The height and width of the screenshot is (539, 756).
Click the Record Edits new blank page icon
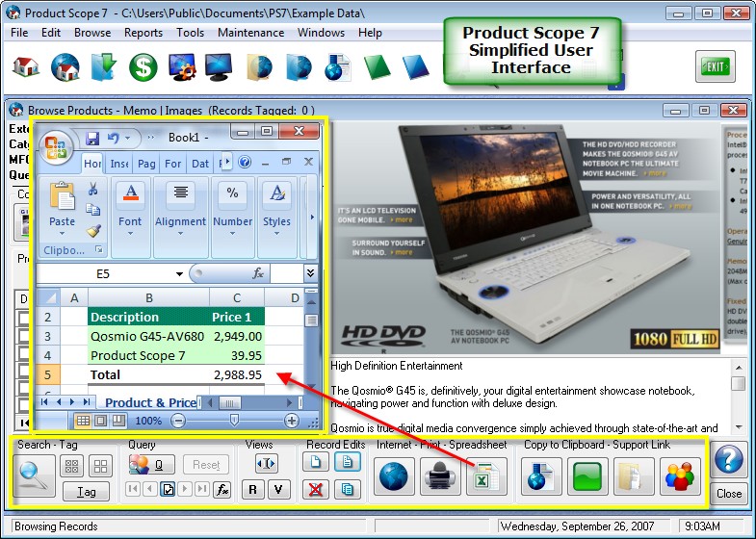tap(316, 462)
